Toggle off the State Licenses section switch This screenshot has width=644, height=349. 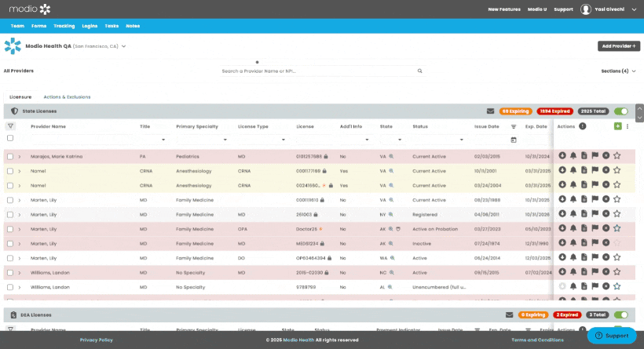621,111
